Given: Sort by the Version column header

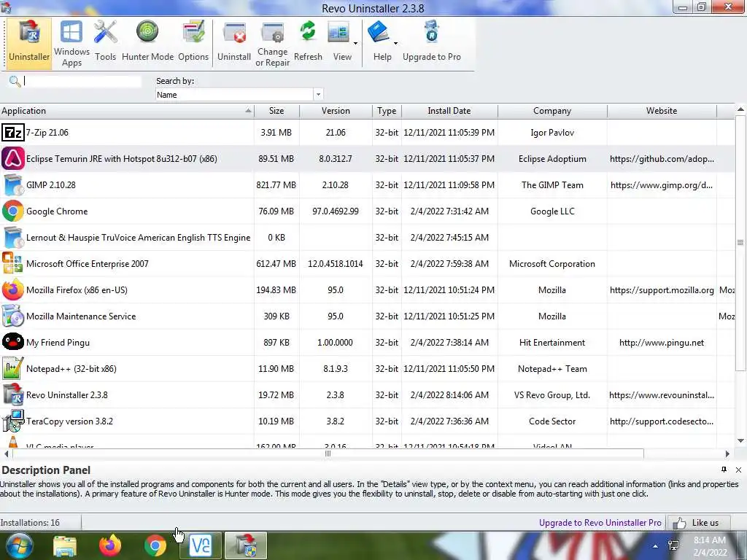Looking at the screenshot, I should [336, 111].
